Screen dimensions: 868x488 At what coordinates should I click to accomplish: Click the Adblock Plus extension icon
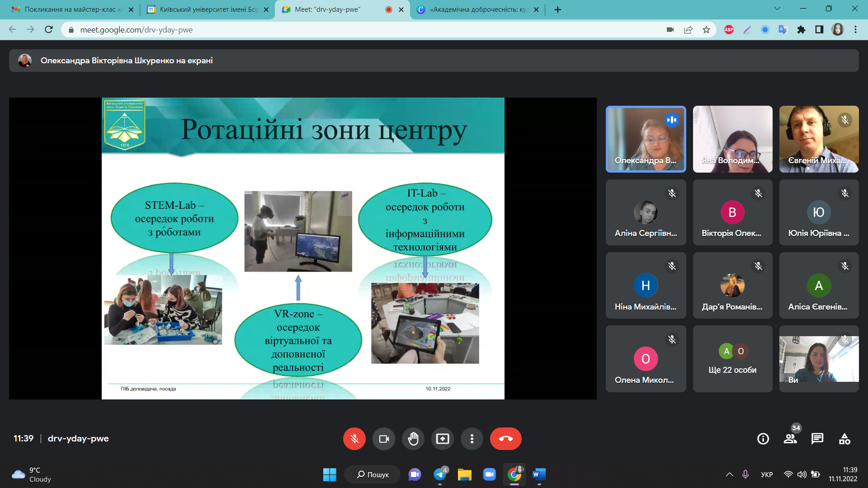click(x=729, y=30)
